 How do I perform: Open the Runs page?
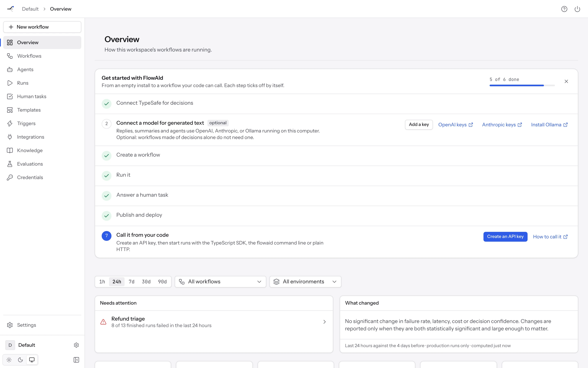[42, 83]
